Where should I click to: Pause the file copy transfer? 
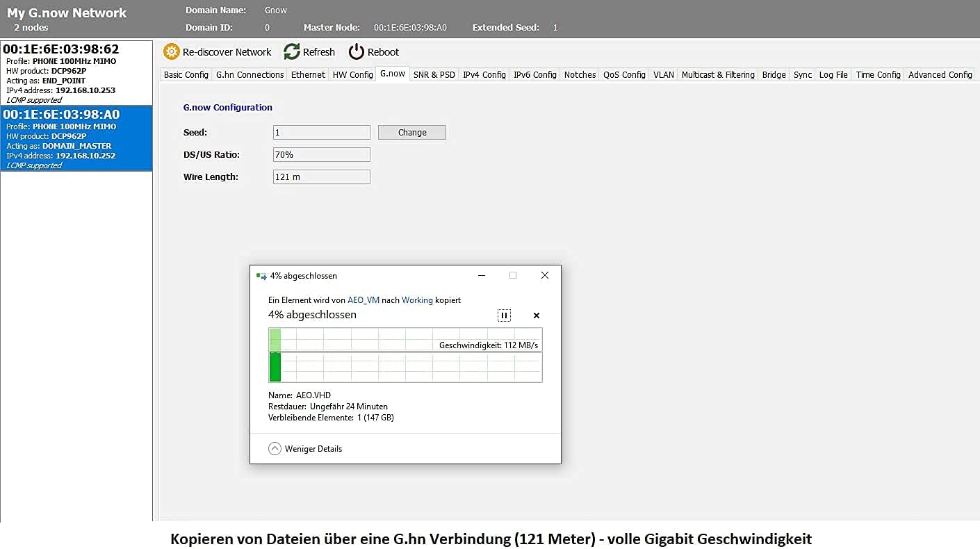(x=504, y=316)
